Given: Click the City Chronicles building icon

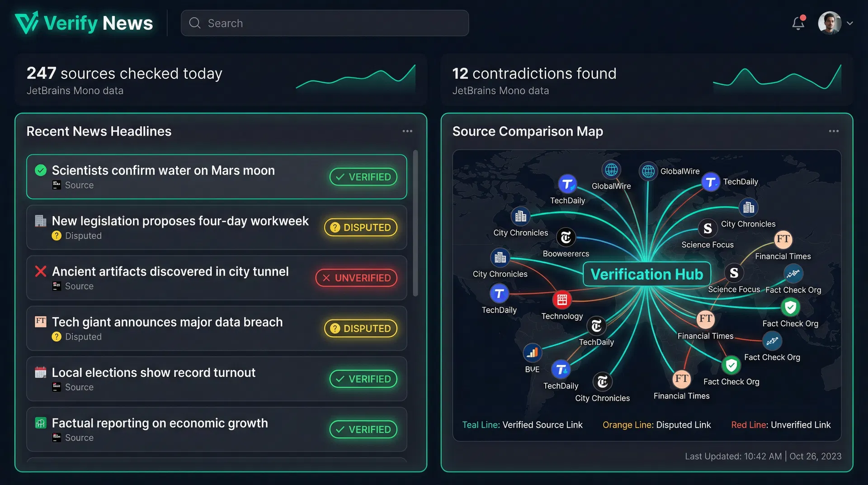Looking at the screenshot, I should 520,216.
